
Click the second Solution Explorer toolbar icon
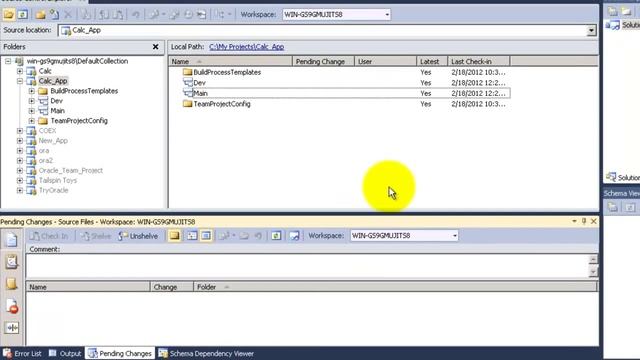tap(627, 11)
